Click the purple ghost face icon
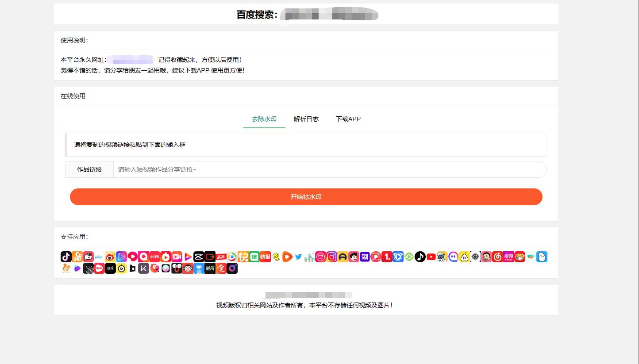The height and width of the screenshot is (364, 639). click(453, 257)
